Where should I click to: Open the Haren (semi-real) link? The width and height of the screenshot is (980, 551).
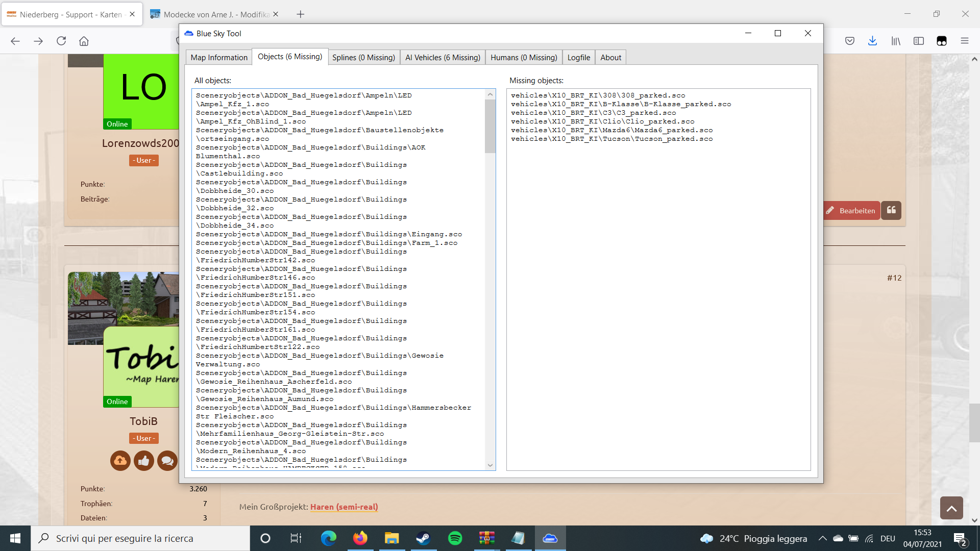pos(344,507)
